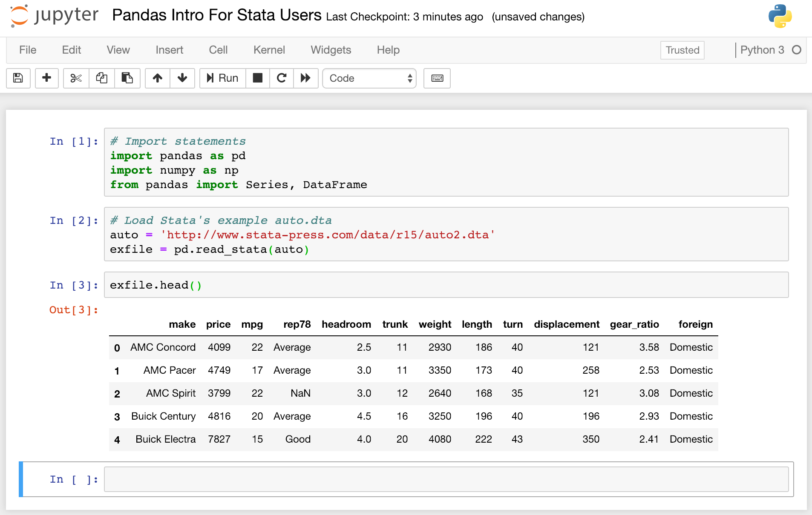Save and checkpoint via floppy icon
812x515 pixels.
pos(18,78)
